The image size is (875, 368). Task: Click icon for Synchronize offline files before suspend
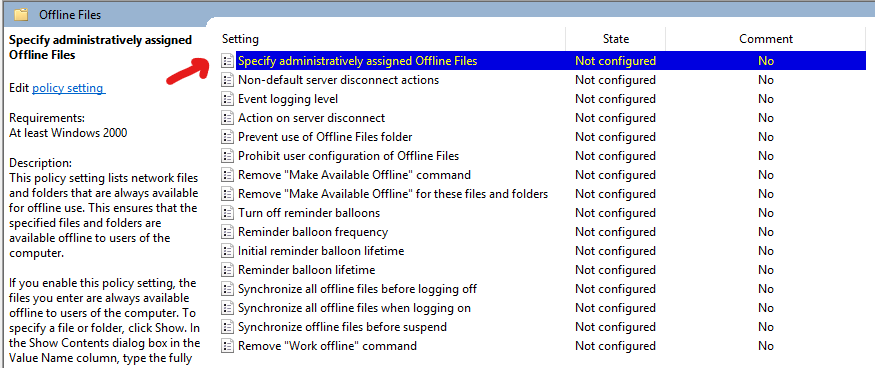coord(227,327)
